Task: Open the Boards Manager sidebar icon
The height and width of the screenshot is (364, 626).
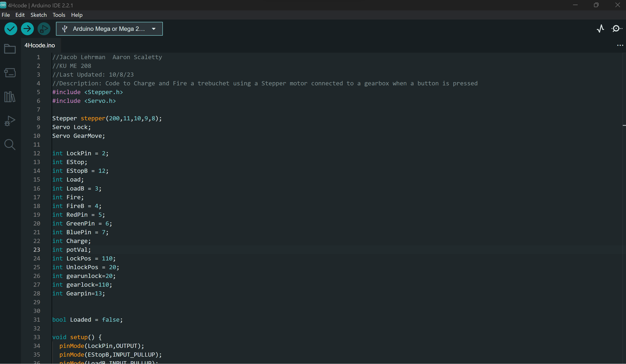Action: 10,73
